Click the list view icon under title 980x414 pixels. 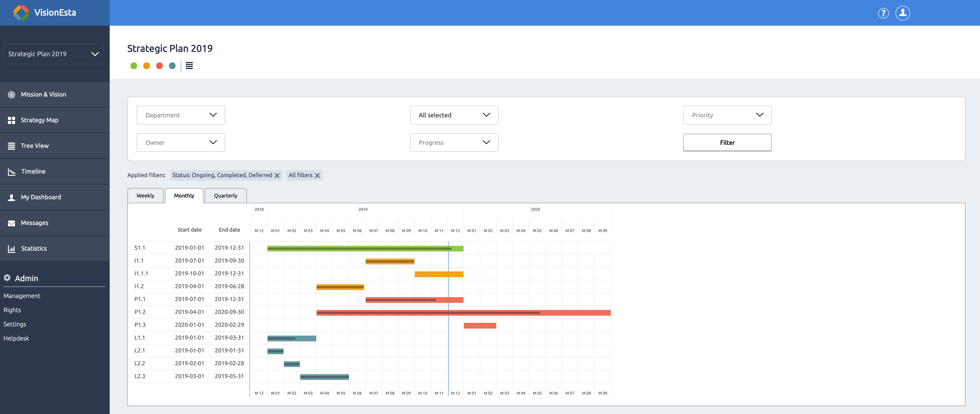click(189, 66)
